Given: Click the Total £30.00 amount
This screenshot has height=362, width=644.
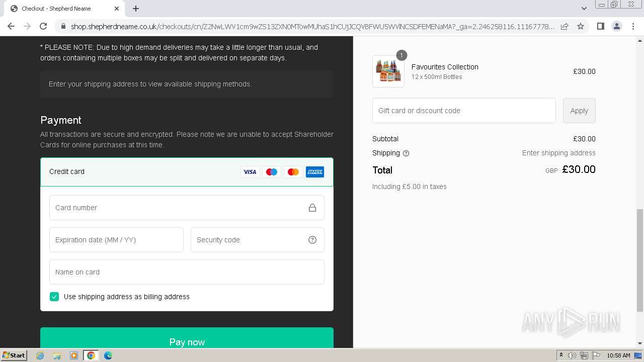Looking at the screenshot, I should point(579,169).
